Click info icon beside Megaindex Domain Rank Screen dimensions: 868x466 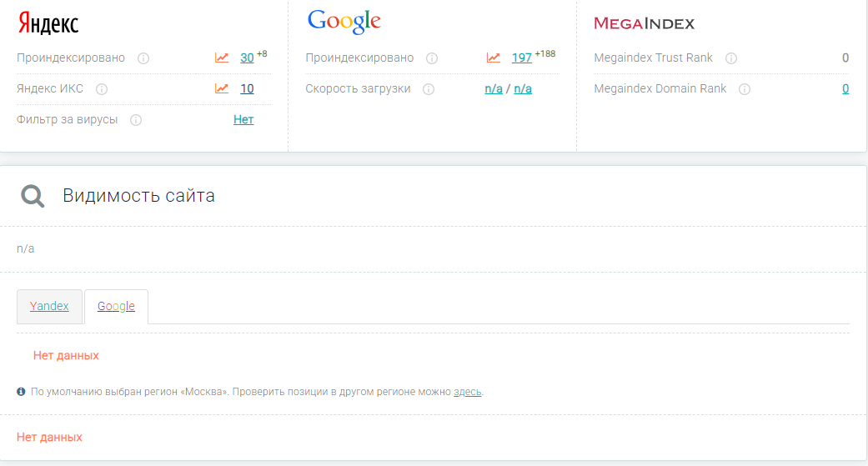(745, 89)
